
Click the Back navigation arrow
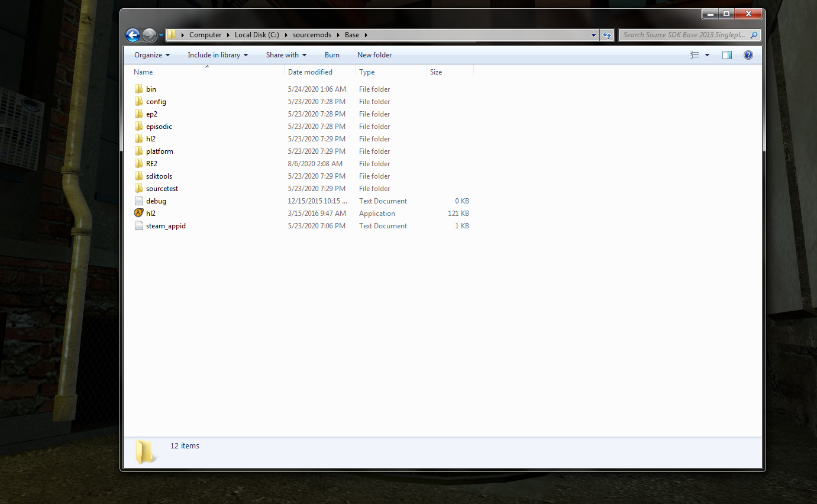(x=133, y=35)
